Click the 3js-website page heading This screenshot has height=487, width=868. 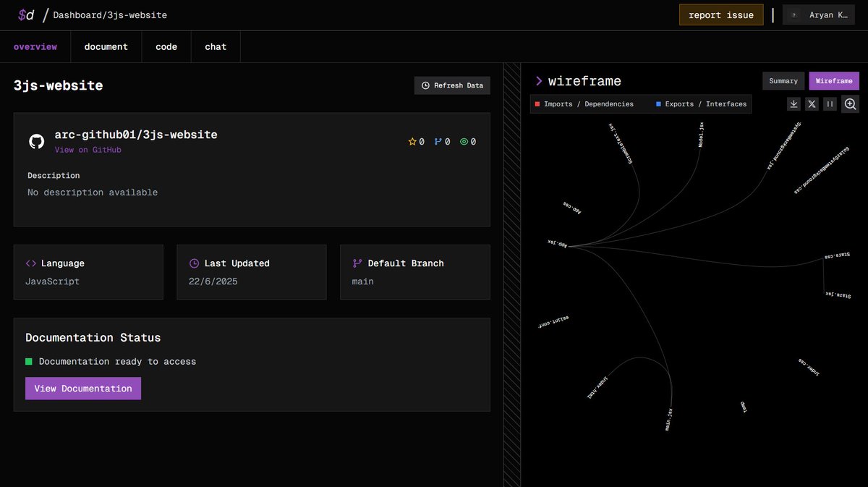point(59,85)
